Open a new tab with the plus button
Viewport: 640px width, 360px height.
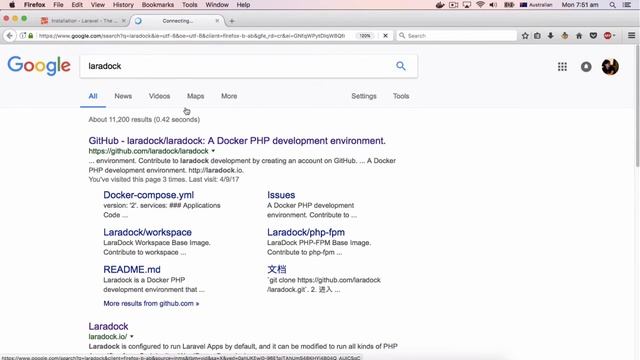[x=232, y=21]
